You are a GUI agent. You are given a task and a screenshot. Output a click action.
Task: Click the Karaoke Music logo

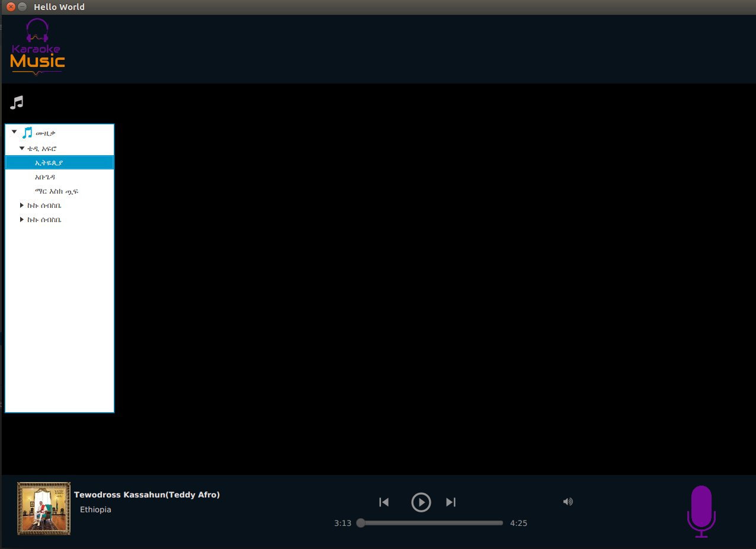click(37, 47)
